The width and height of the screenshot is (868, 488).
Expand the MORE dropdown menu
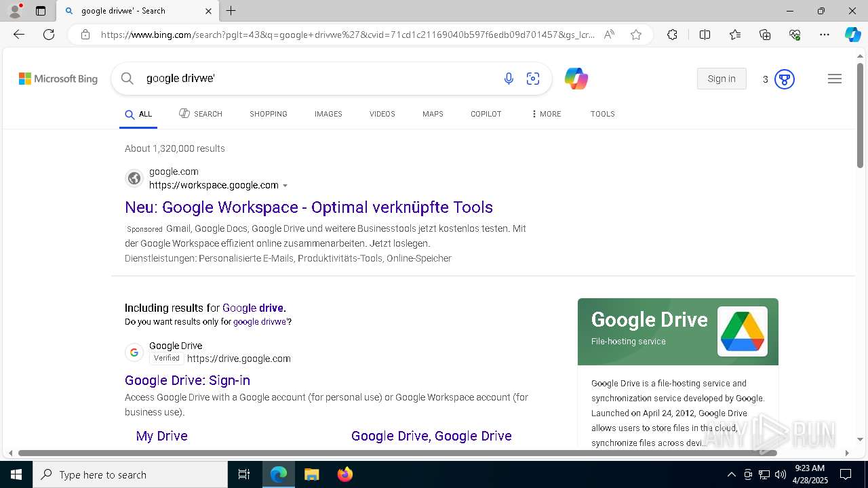[547, 114]
